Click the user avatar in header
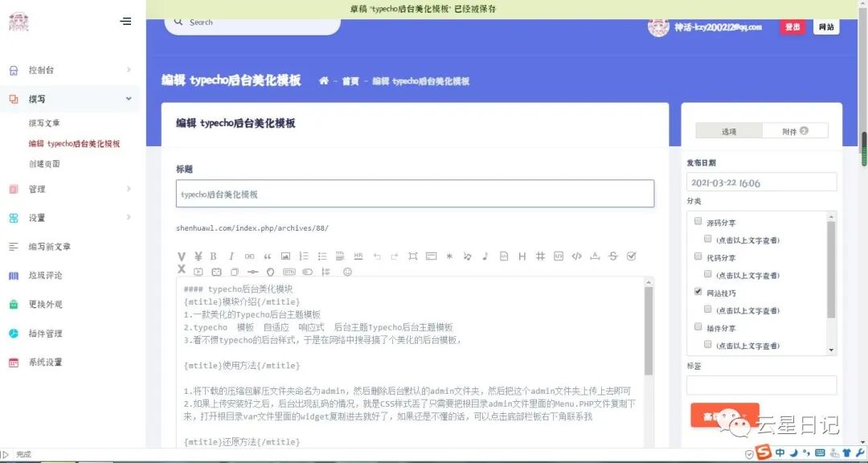The height and width of the screenshot is (463, 868). click(658, 26)
